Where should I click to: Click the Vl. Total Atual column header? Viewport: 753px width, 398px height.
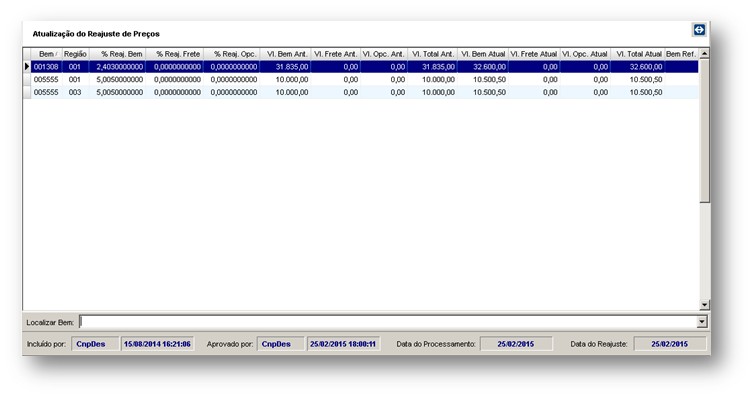click(638, 54)
